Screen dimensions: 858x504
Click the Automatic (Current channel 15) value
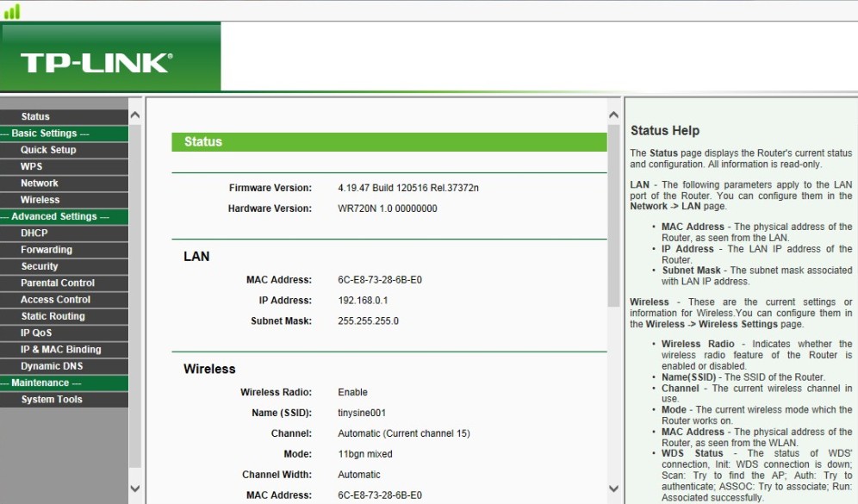pyautogui.click(x=404, y=433)
